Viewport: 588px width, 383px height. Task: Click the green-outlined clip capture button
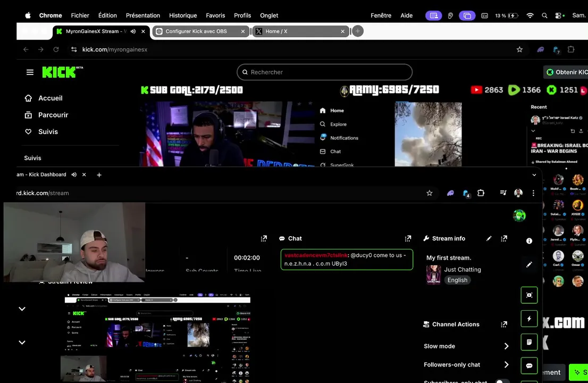[x=529, y=295]
